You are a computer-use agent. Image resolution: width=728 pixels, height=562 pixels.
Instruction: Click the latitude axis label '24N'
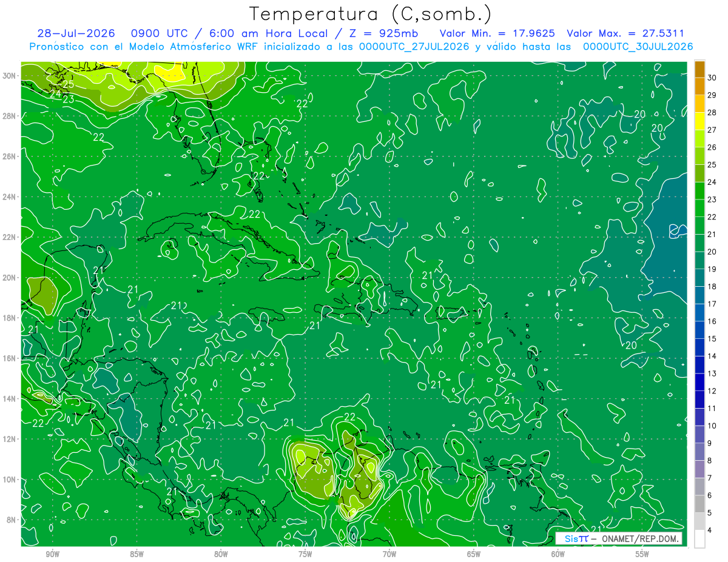tap(9, 197)
